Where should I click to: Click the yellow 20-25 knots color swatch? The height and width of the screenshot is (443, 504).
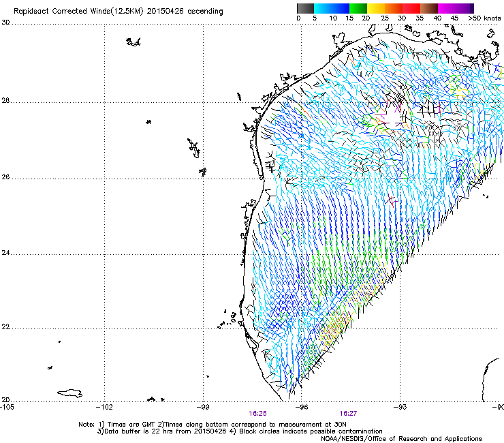pyautogui.click(x=376, y=8)
